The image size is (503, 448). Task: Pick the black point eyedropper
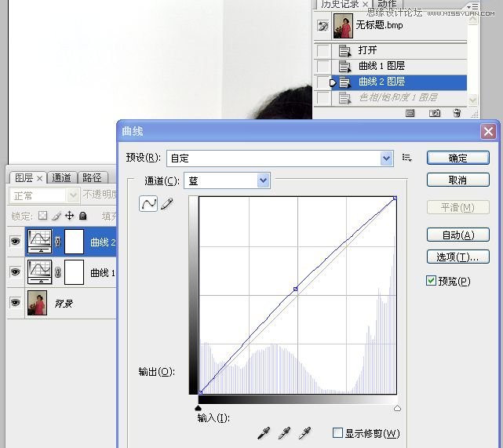click(x=264, y=433)
